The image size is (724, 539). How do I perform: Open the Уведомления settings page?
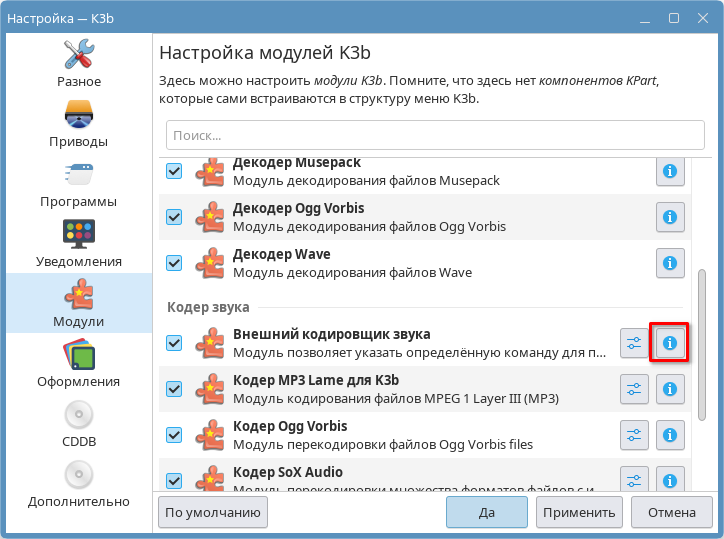pyautogui.click(x=79, y=243)
